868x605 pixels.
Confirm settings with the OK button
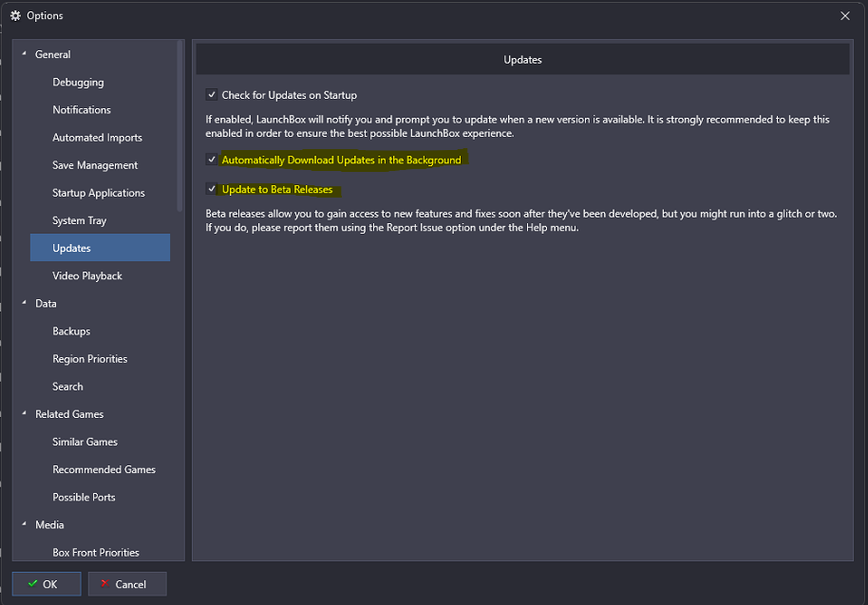click(x=47, y=584)
